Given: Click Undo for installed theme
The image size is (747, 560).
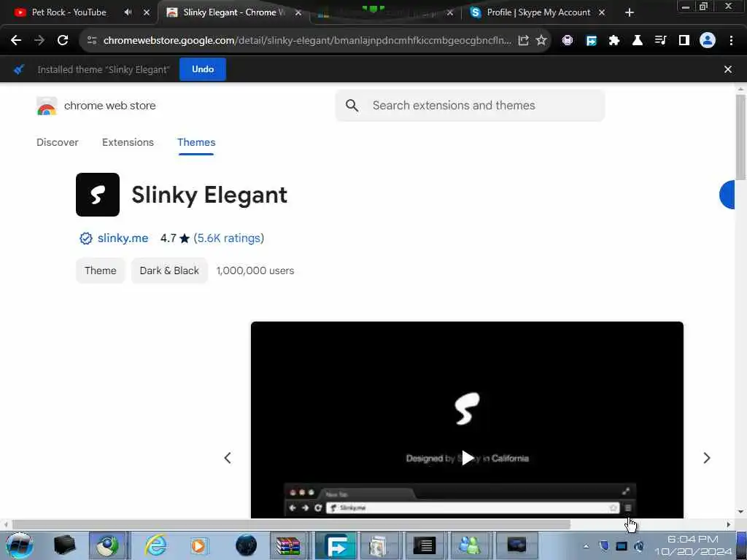Looking at the screenshot, I should 203,69.
